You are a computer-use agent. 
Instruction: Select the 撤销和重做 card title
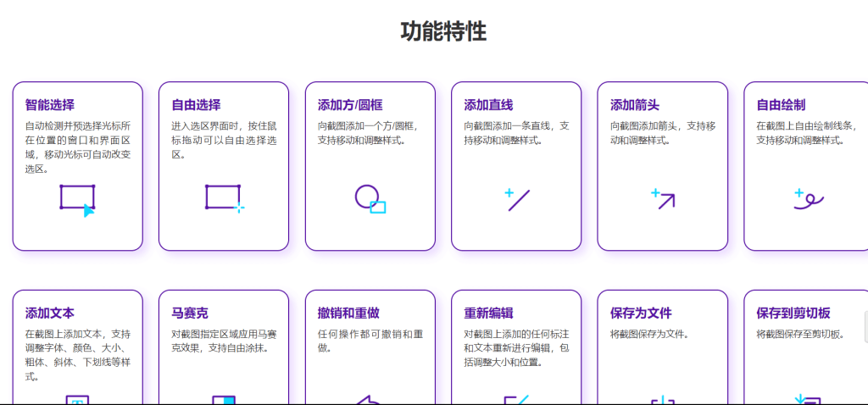point(348,313)
